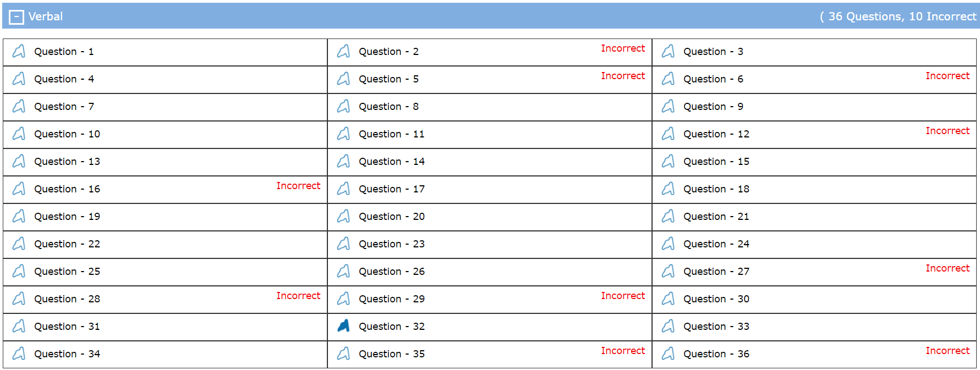The width and height of the screenshot is (980, 370).
Task: Open Question 2 marked Incorrect
Action: point(388,52)
